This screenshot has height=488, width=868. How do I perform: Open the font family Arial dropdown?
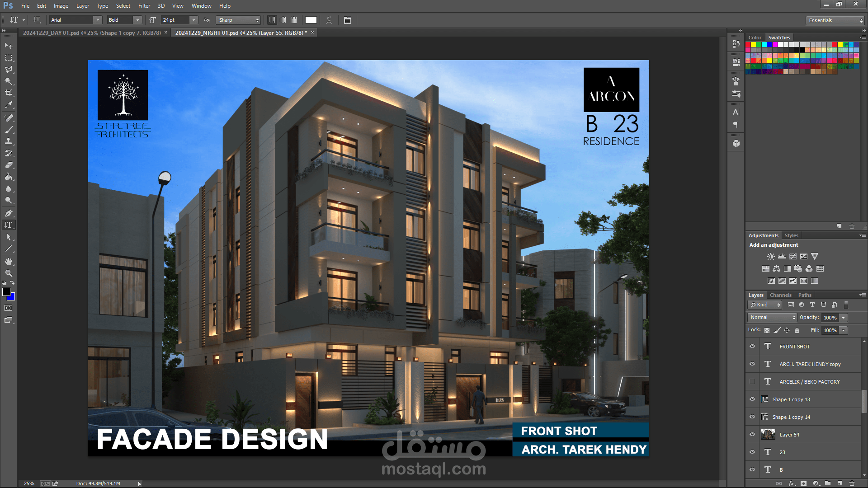(97, 20)
